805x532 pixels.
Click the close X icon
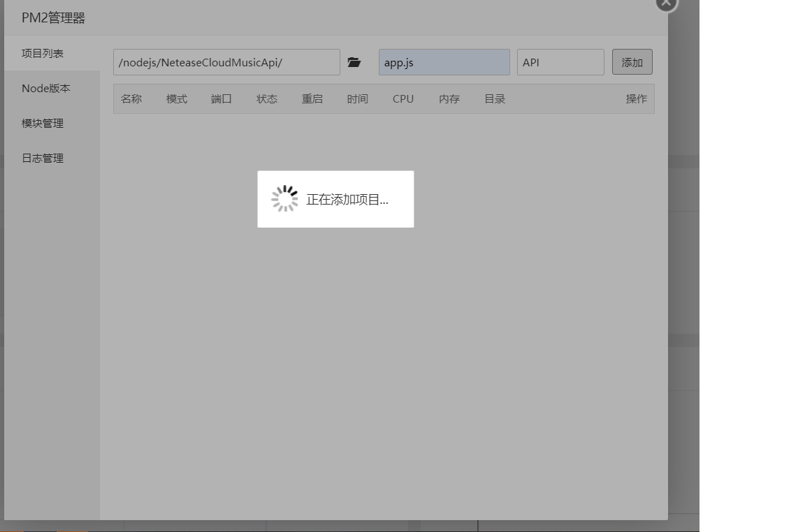click(665, 3)
